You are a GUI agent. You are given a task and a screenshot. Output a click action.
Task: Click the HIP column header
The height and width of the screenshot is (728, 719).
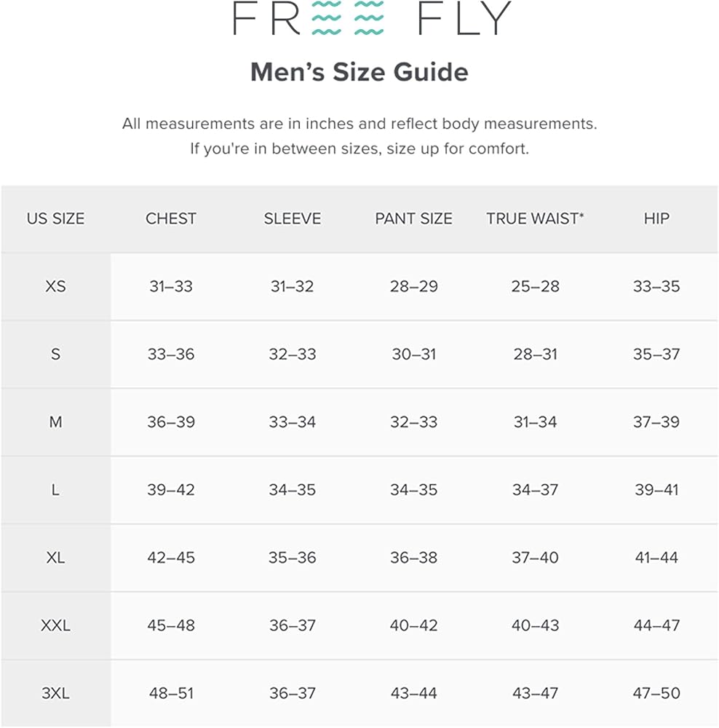pos(656,218)
